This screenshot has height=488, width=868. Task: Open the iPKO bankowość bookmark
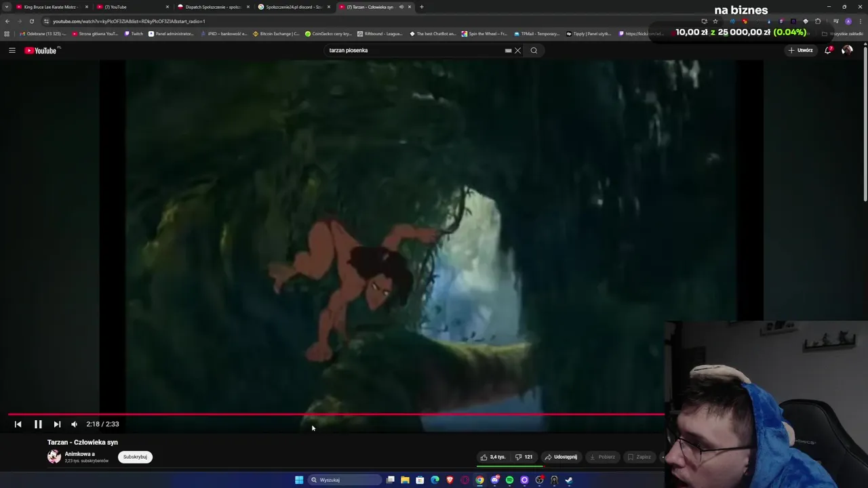tap(224, 33)
